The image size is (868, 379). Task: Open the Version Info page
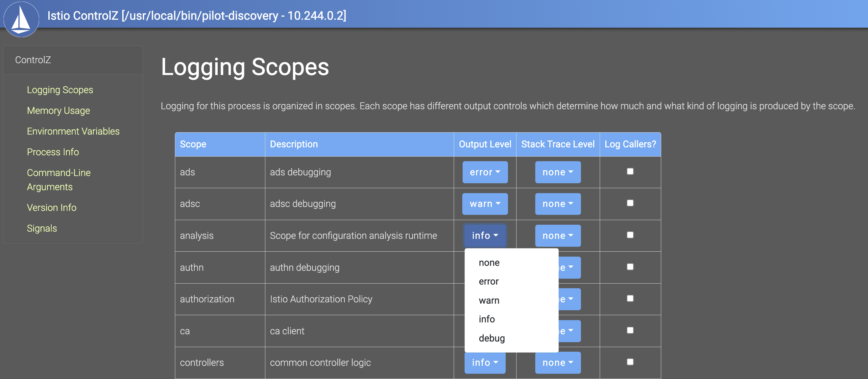[x=52, y=207]
